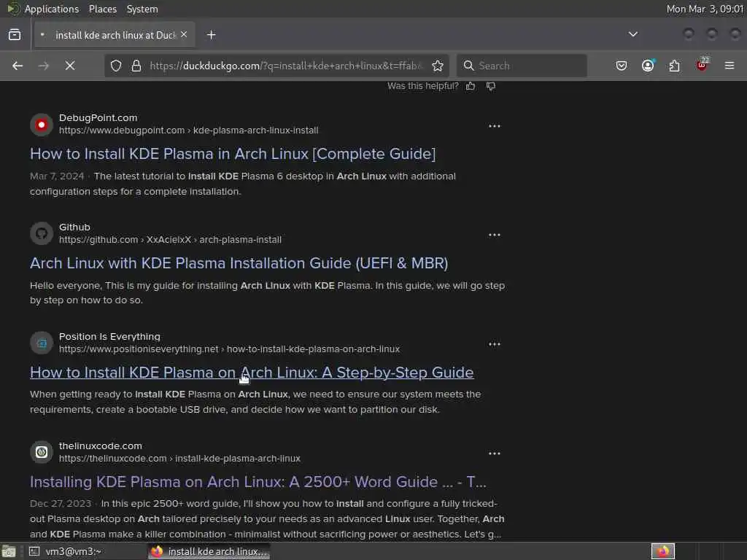
Task: Open more options for Position Is Everything result
Action: pos(495,344)
